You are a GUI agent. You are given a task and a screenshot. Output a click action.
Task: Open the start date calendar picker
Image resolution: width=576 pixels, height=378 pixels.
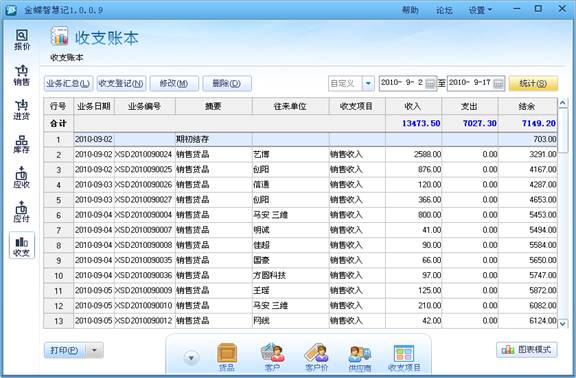430,83
